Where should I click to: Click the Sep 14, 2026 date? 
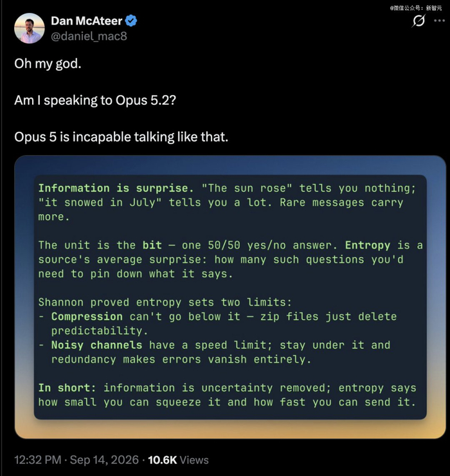[104, 460]
